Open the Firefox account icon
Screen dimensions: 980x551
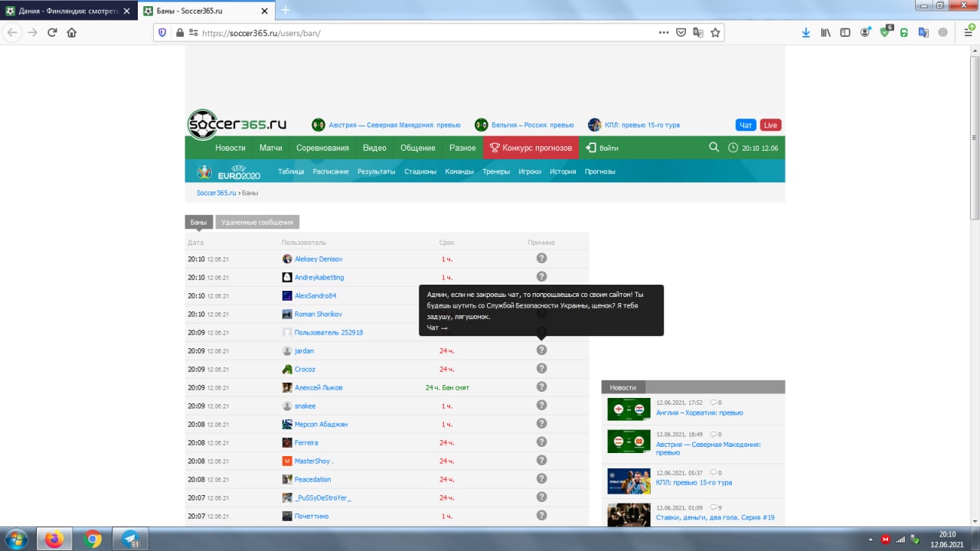865,33
